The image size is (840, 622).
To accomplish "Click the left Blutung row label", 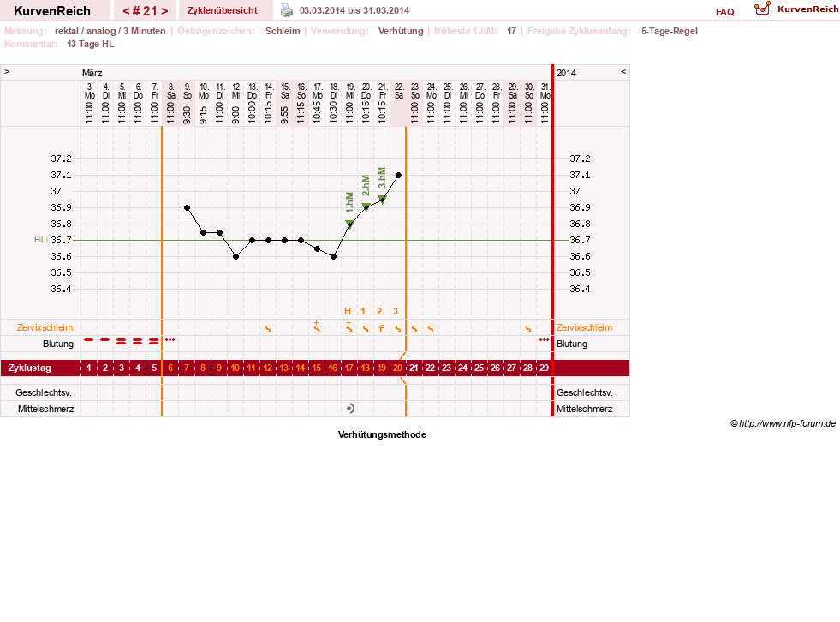I will click(x=58, y=344).
